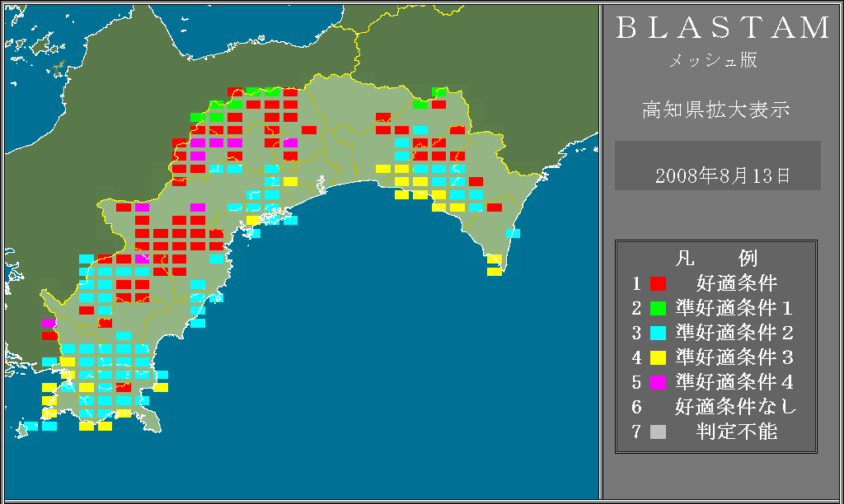The width and height of the screenshot is (844, 504).
Task: Click the cyan 準好適条件2 legend swatch
Action: [x=658, y=333]
